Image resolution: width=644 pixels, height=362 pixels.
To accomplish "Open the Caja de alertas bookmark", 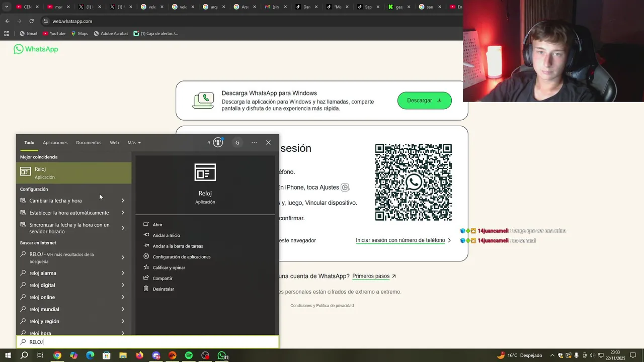I will (x=156, y=34).
